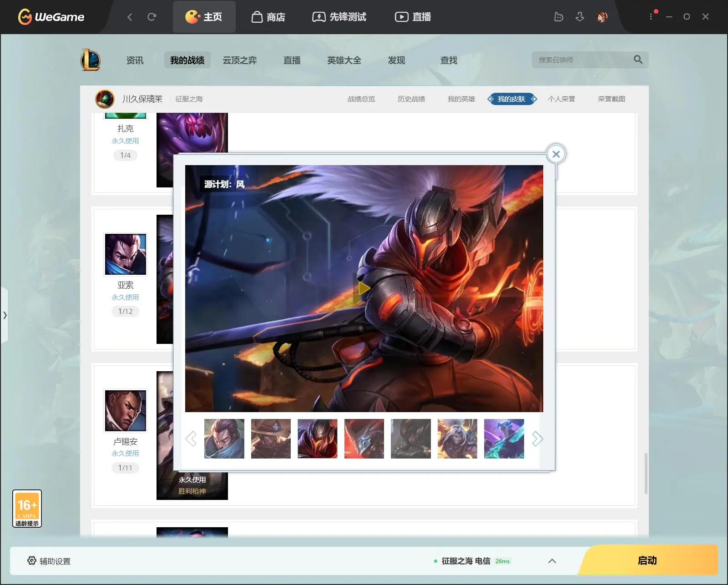Expand server list with up chevron

(552, 561)
